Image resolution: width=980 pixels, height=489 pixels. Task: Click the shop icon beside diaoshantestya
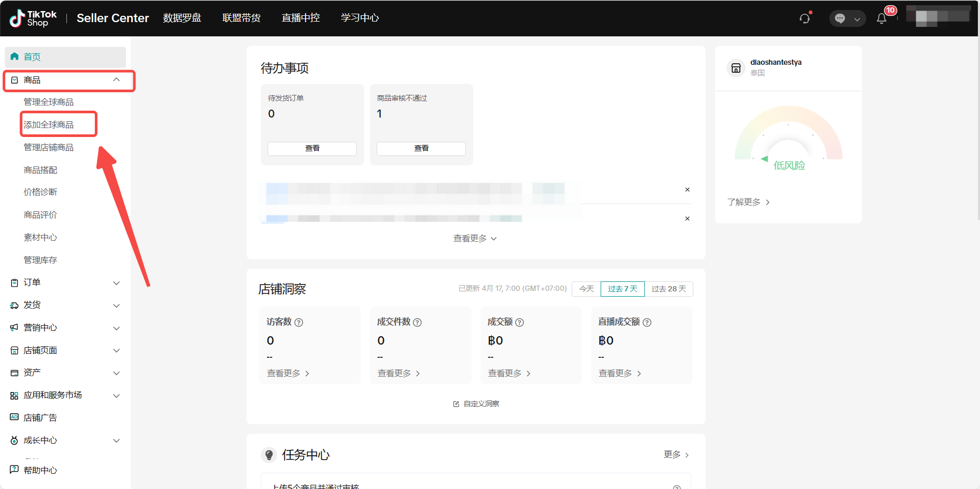(x=736, y=68)
